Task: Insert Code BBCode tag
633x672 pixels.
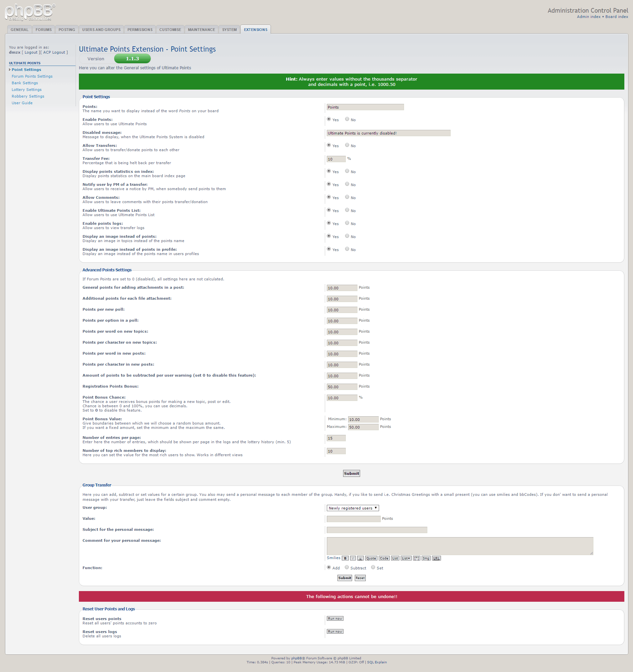Action: (384, 558)
